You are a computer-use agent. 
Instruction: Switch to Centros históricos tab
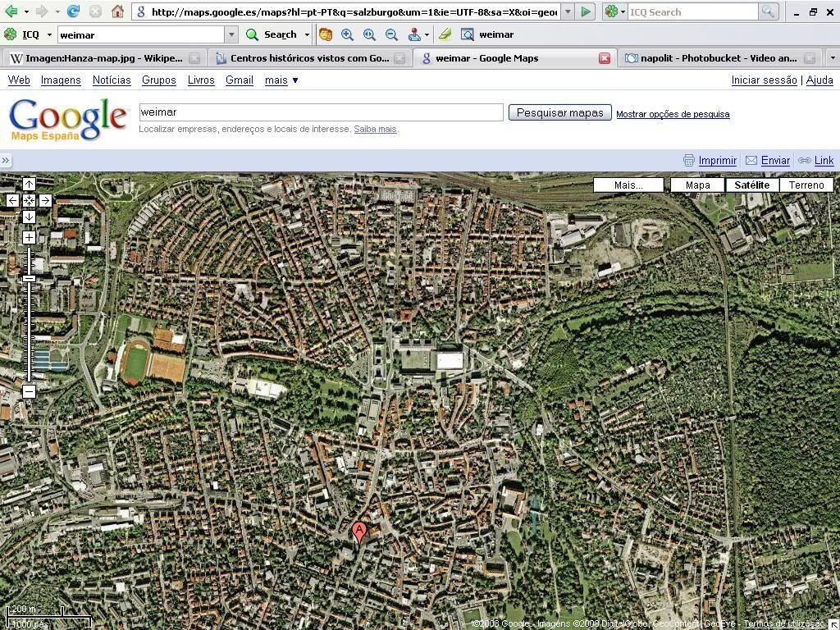point(309,58)
